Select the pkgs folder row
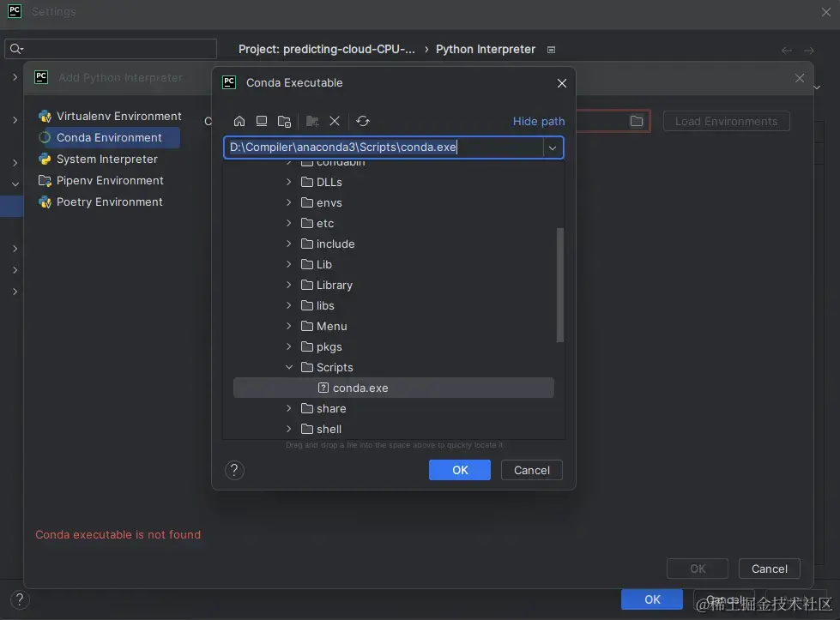The width and height of the screenshot is (840, 620). 393,346
